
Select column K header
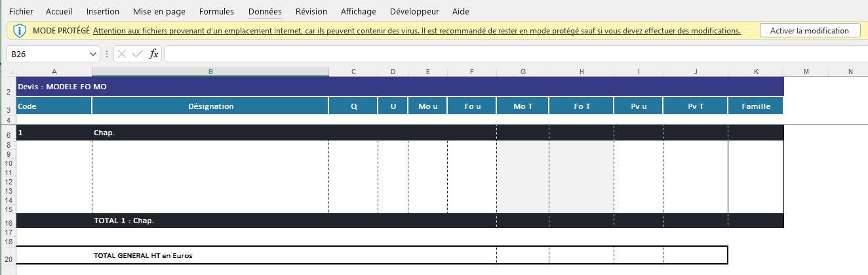coord(756,72)
